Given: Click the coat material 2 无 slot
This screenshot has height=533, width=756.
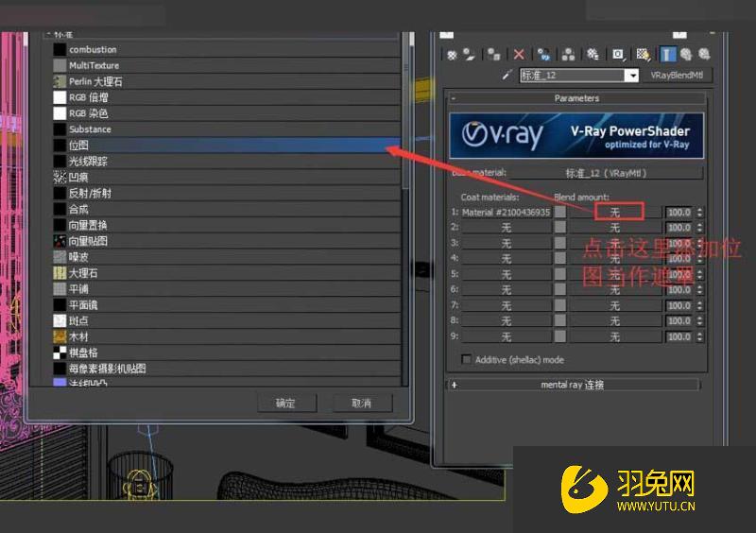Looking at the screenshot, I should click(x=506, y=228).
